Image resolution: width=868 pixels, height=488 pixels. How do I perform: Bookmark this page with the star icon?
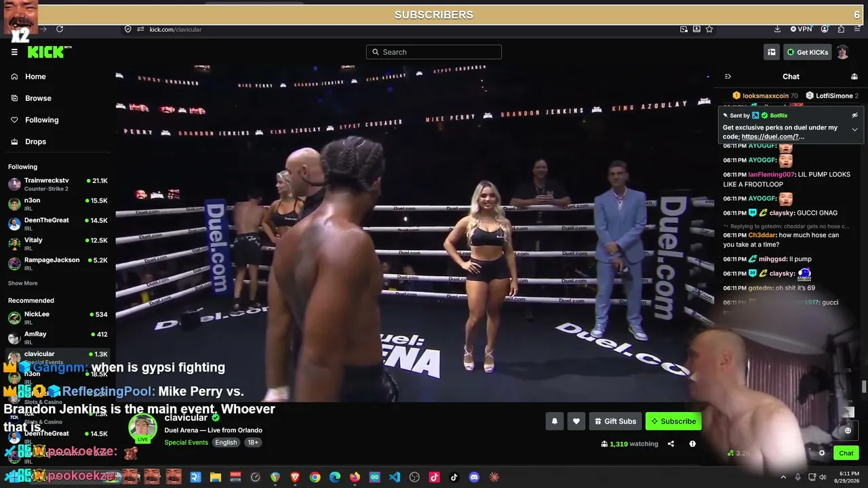click(709, 29)
